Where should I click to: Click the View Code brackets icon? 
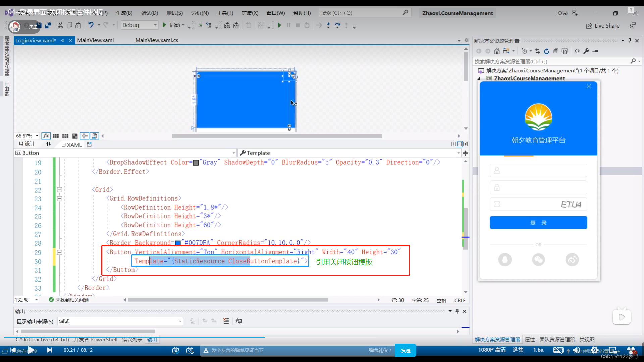click(x=577, y=51)
